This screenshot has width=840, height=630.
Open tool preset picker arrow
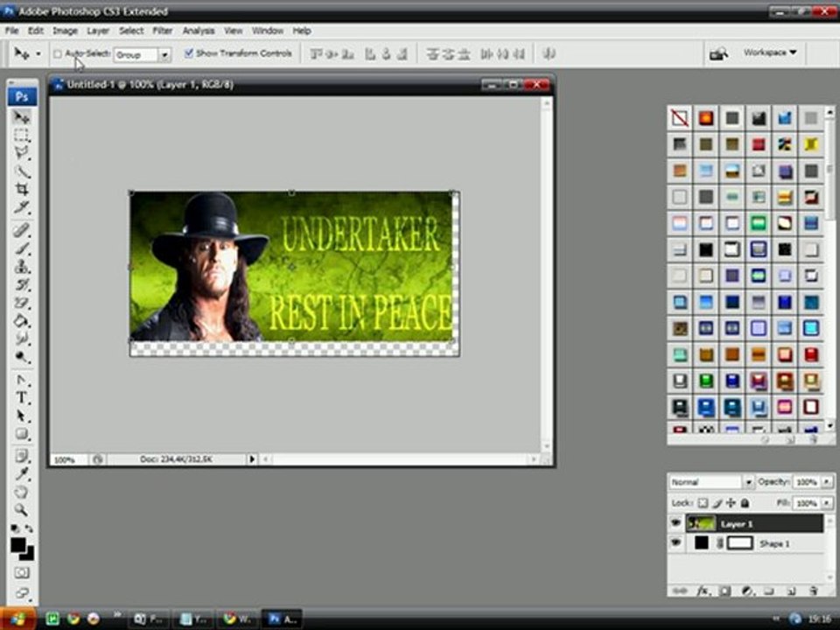pyautogui.click(x=38, y=54)
